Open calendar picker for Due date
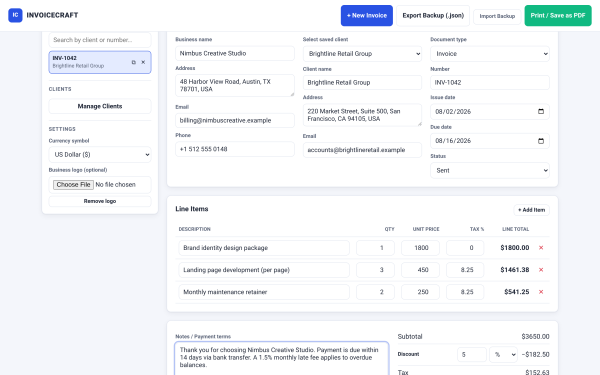Image resolution: width=600 pixels, height=375 pixels. 541,141
